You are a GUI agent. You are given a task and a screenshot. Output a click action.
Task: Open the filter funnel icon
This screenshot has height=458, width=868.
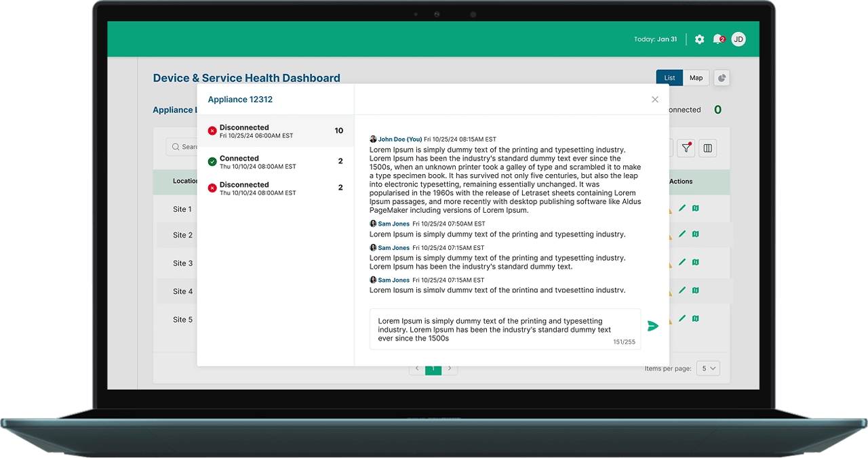(686, 148)
